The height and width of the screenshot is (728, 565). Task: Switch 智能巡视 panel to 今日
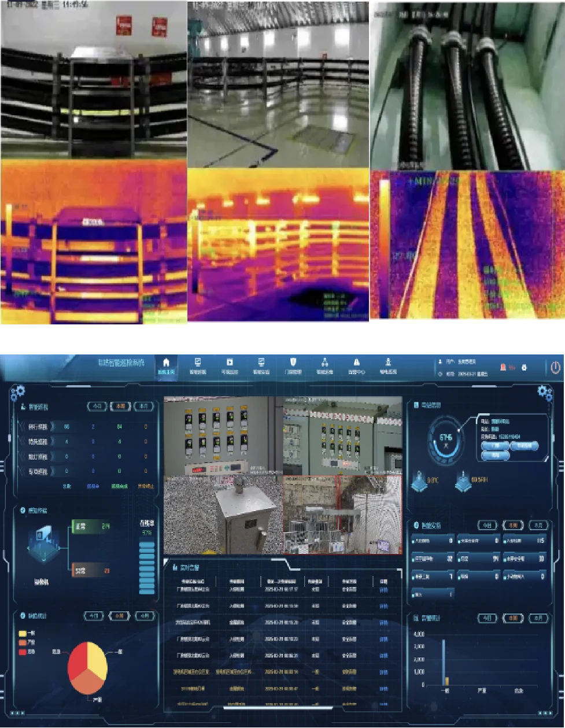pos(97,407)
